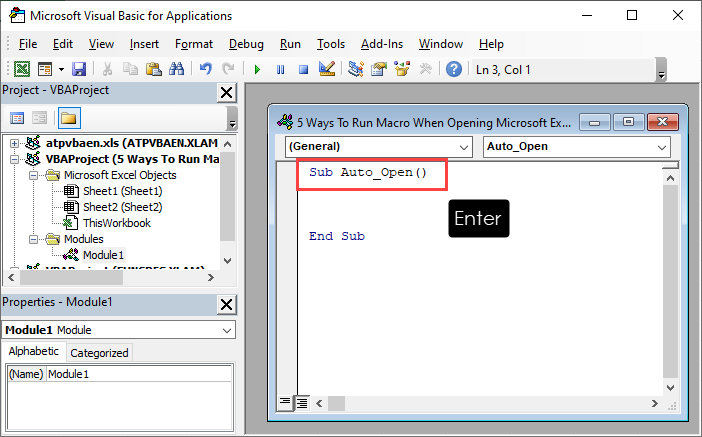Screen dimensions: 702x437
Task: Click the View Microsoft Excel toolbar icon
Action: click(21, 69)
